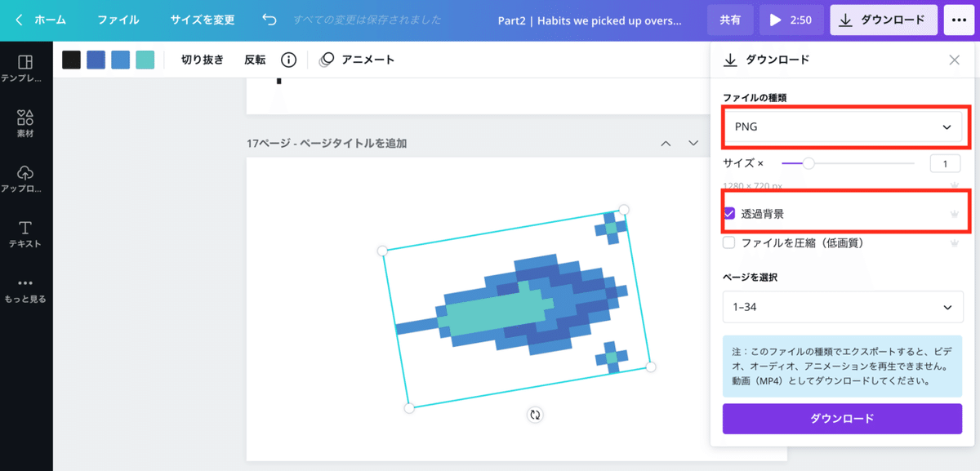This screenshot has height=471, width=980.
Task: Click the 反転 flip tool
Action: 256,59
